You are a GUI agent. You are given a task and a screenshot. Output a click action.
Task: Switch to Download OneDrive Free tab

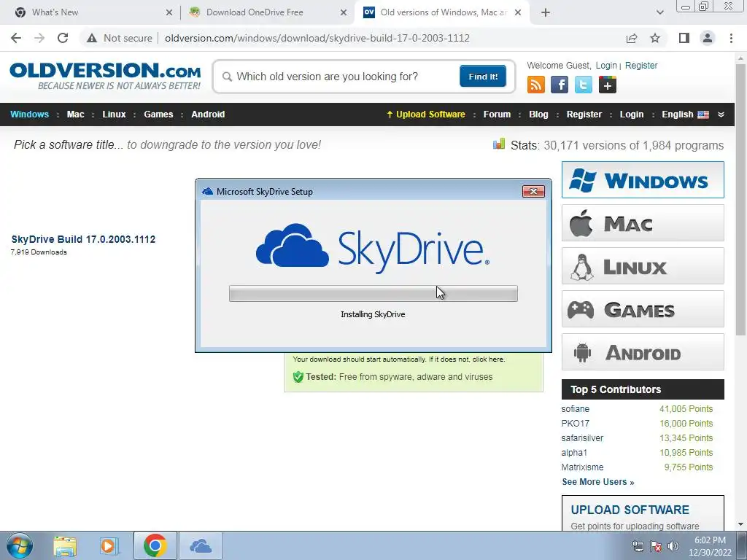(x=267, y=12)
